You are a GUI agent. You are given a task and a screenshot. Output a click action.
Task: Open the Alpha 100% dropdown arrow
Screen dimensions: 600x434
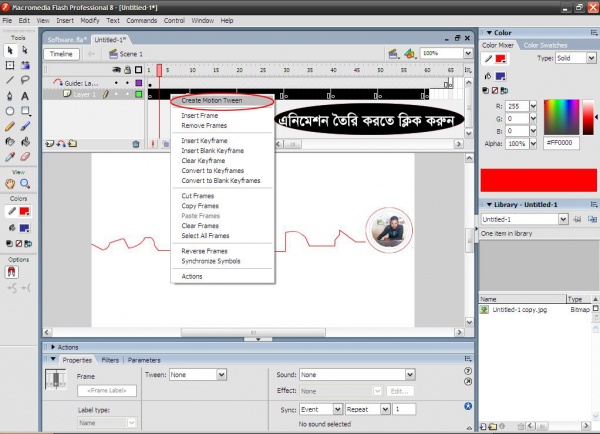click(x=533, y=144)
